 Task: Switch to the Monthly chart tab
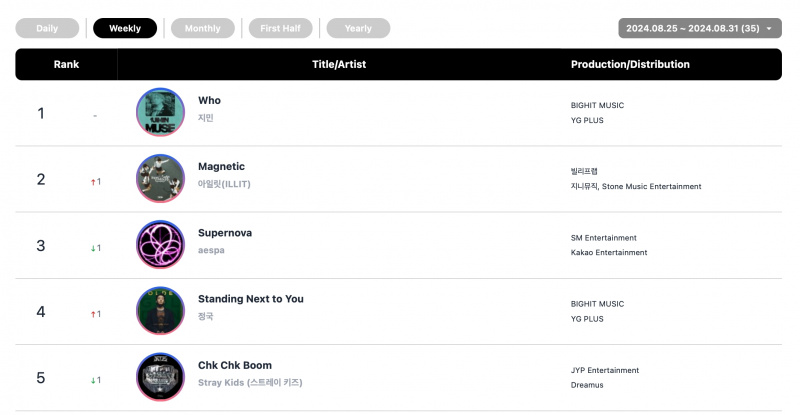tap(203, 28)
